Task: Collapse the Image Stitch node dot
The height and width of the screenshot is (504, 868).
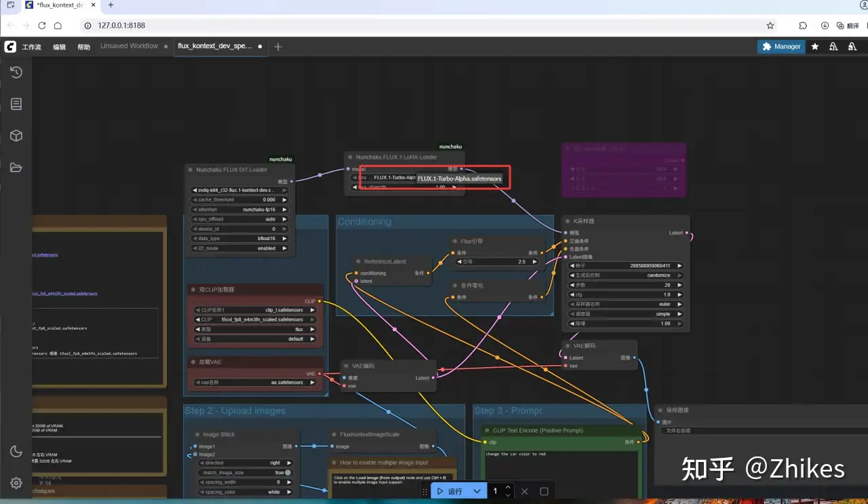Action: pos(196,435)
